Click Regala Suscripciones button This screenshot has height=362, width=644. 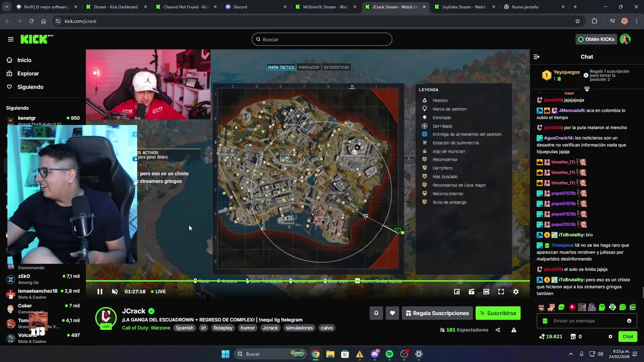pyautogui.click(x=436, y=313)
